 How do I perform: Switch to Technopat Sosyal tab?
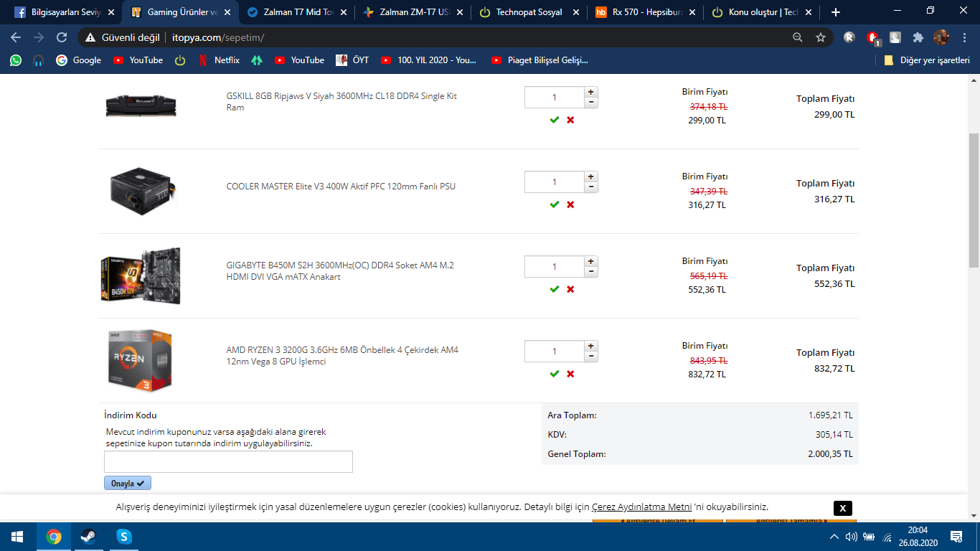click(529, 12)
